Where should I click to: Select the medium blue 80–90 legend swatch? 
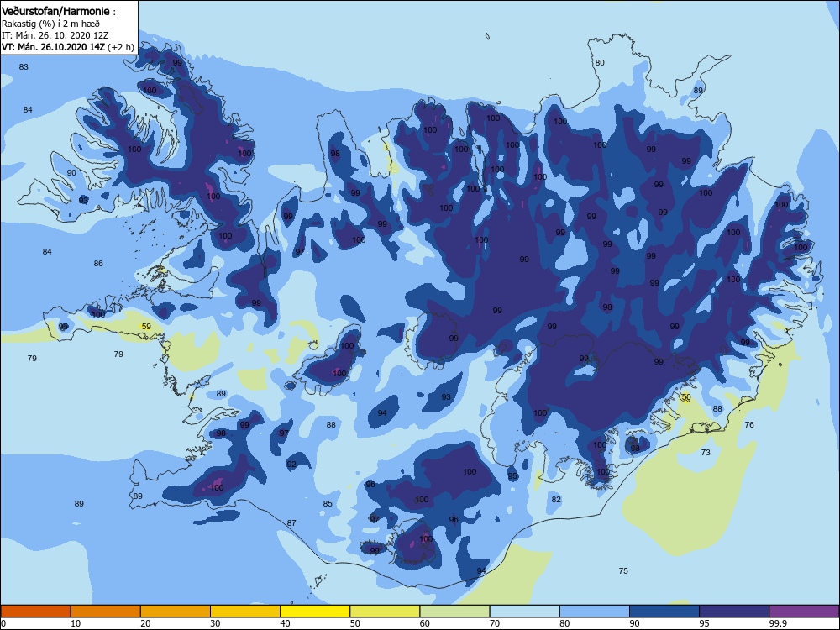[595, 612]
